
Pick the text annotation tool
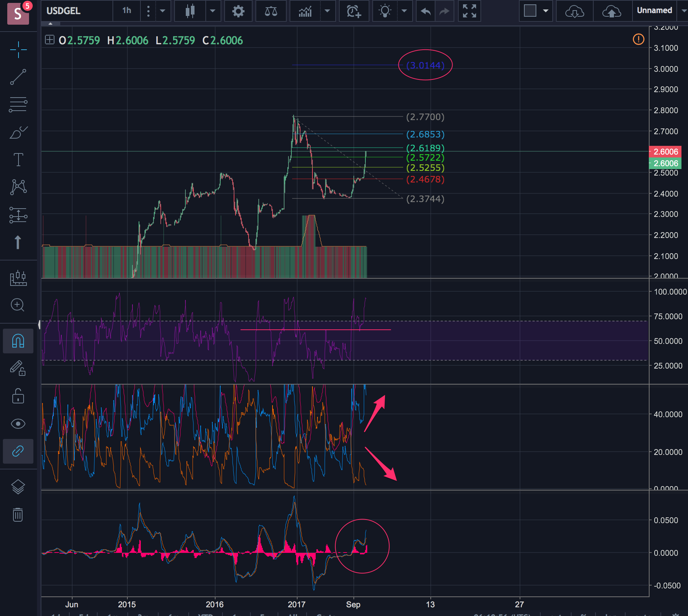(18, 160)
